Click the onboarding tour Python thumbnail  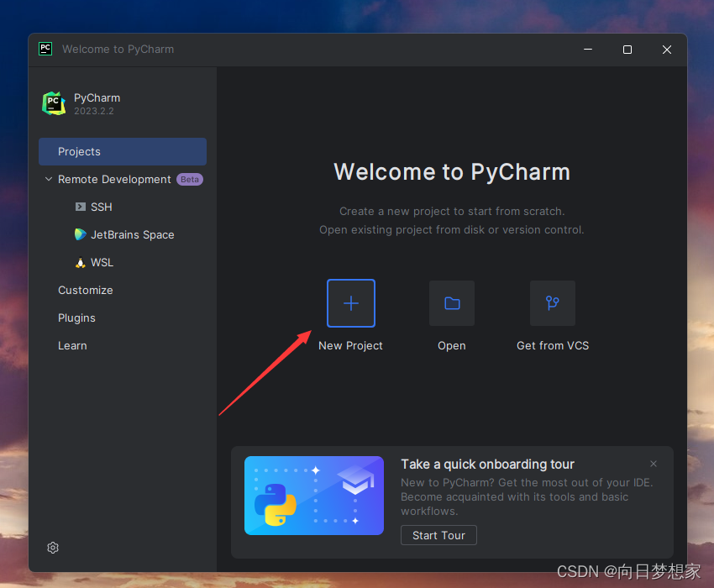click(314, 496)
